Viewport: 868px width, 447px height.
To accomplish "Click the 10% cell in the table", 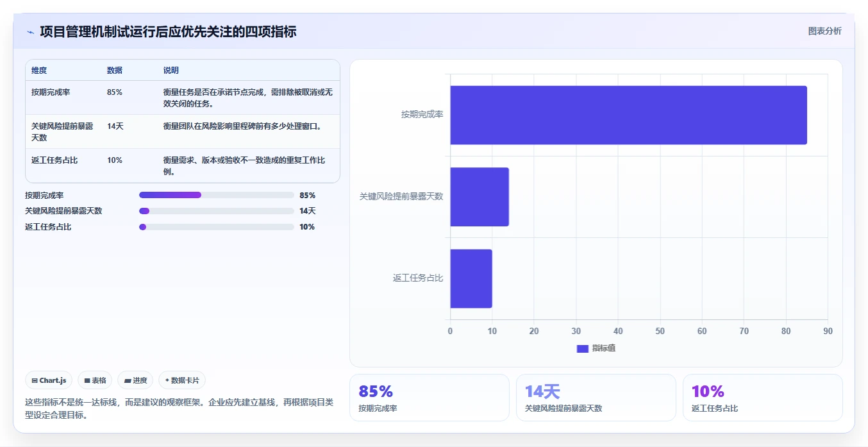I will pyautogui.click(x=115, y=160).
